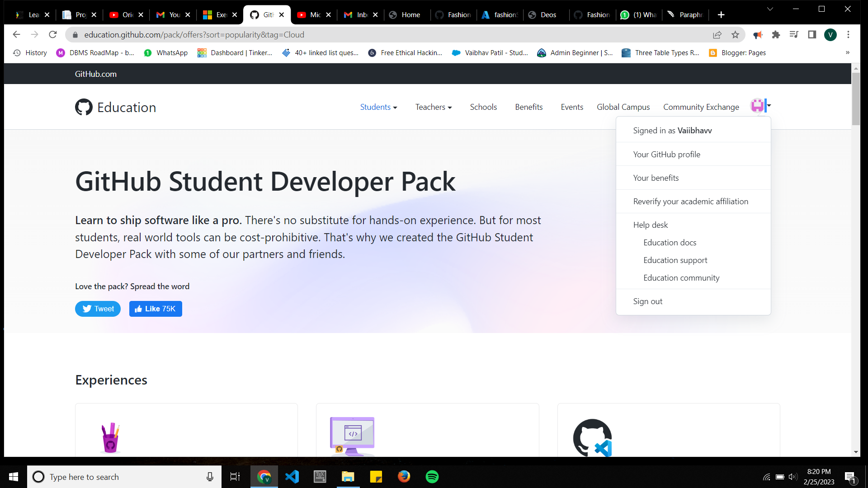Open Spotify from the taskbar
The height and width of the screenshot is (488, 868).
click(432, 477)
